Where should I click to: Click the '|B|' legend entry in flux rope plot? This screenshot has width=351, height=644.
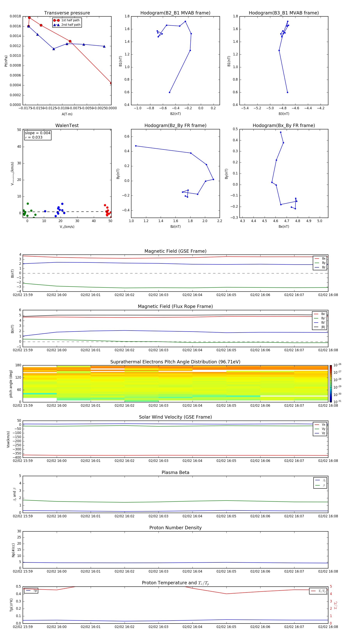pyautogui.click(x=320, y=327)
